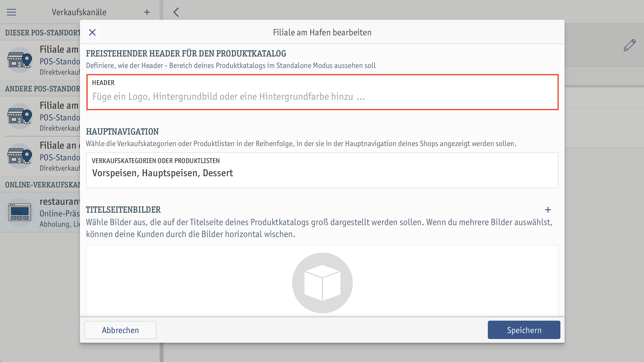Add a new Verkaufskanal with plus icon
The image size is (644, 362).
click(x=147, y=12)
